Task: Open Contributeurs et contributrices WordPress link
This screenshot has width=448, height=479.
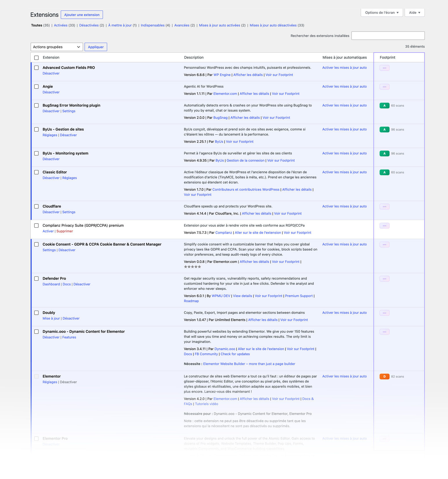Action: [246, 190]
